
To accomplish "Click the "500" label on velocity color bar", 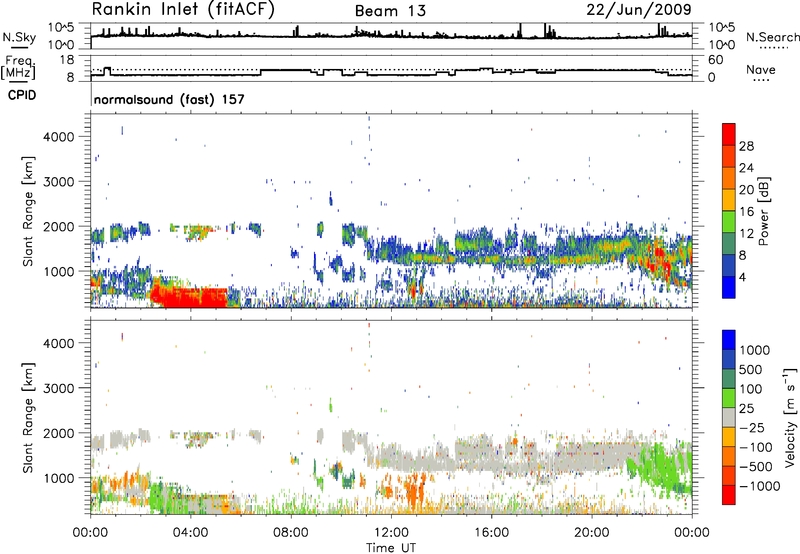I will tap(751, 369).
